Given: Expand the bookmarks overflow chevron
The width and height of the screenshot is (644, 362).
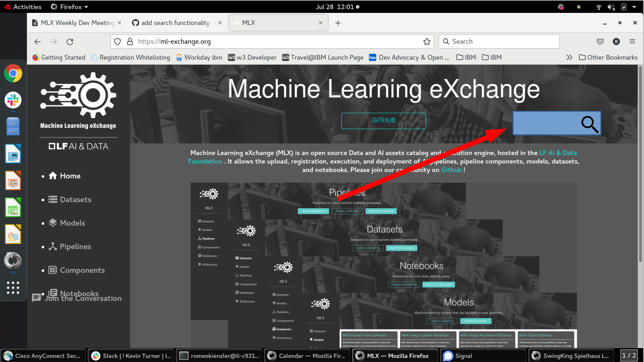Looking at the screenshot, I should click(569, 57).
